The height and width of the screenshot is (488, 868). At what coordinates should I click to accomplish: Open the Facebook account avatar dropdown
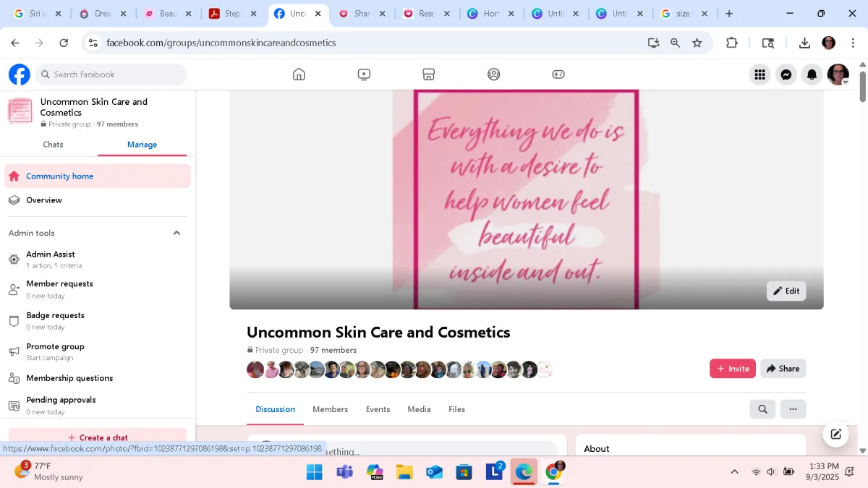[x=838, y=74]
